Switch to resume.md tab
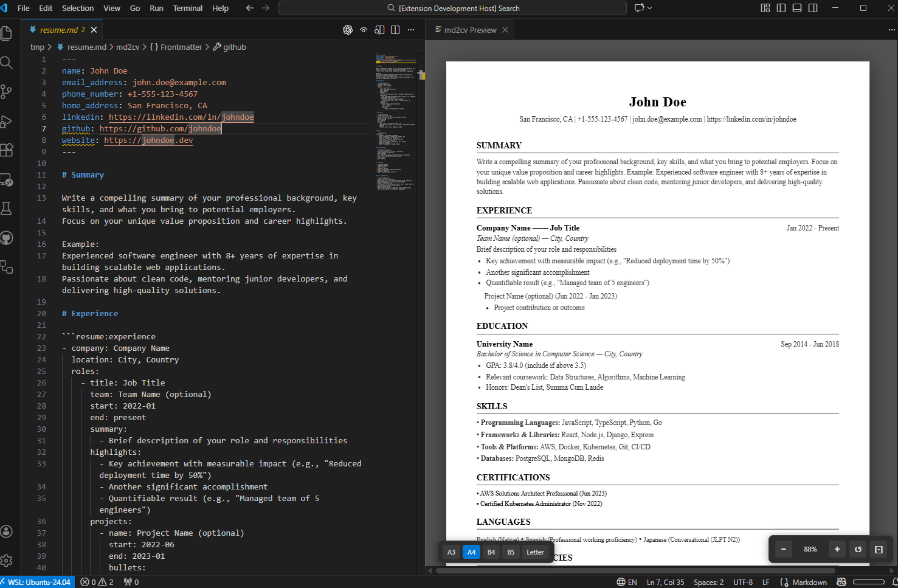The width and height of the screenshot is (898, 588). 59,30
